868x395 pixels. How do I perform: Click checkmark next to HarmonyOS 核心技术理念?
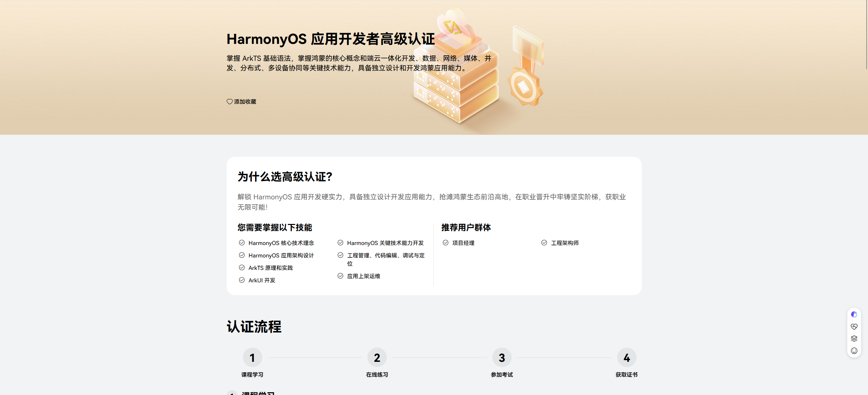(x=242, y=243)
